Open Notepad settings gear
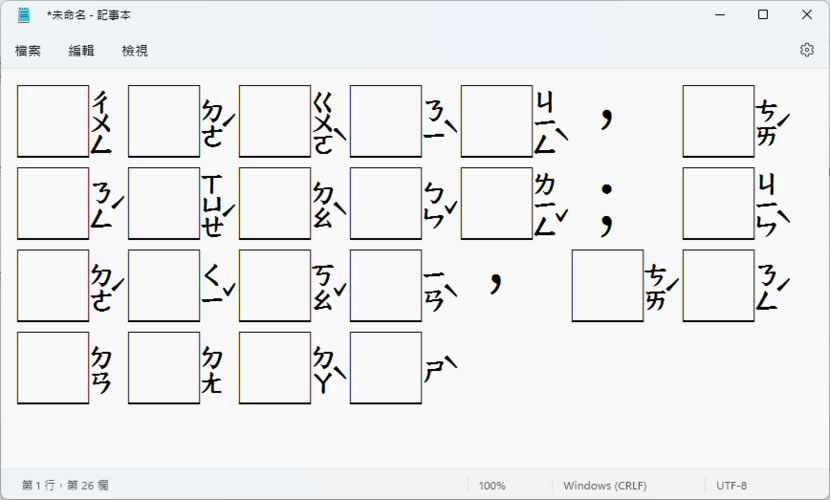 click(806, 50)
